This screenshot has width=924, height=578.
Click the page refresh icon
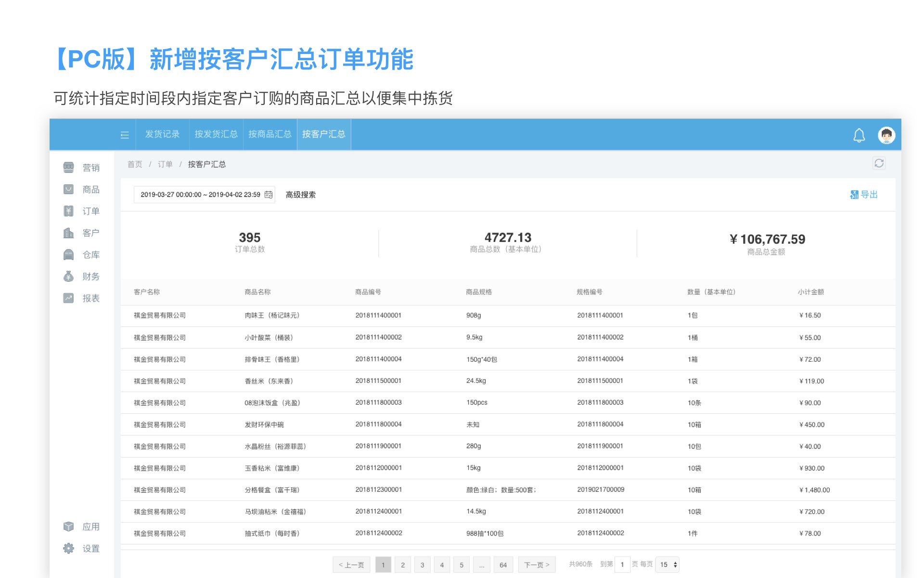click(x=879, y=163)
